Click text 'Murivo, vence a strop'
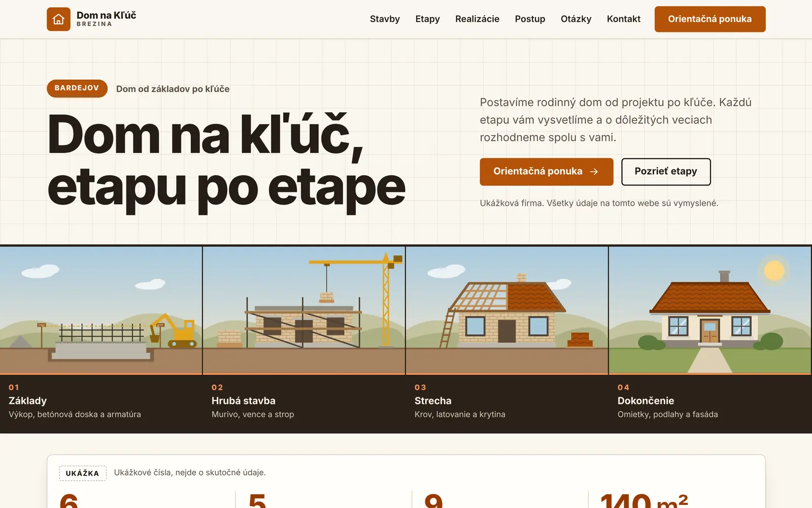Screen dimensions: 812x508 click(253, 415)
